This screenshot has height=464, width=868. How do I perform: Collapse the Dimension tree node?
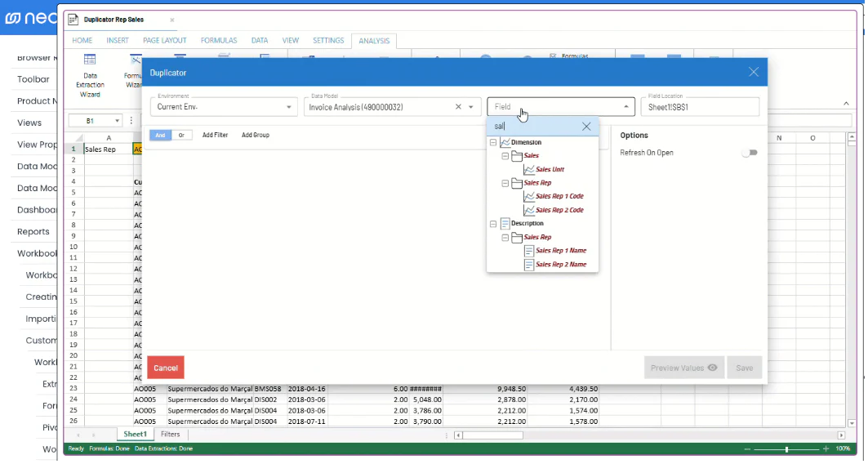(x=493, y=143)
